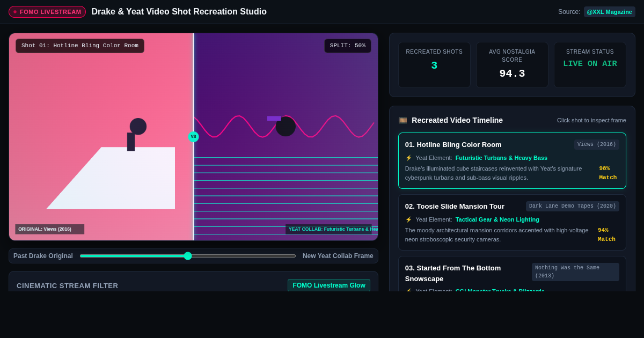The width and height of the screenshot is (644, 338).
Task: Click the lightning icon beside Tactical Gear
Action: (x=408, y=219)
